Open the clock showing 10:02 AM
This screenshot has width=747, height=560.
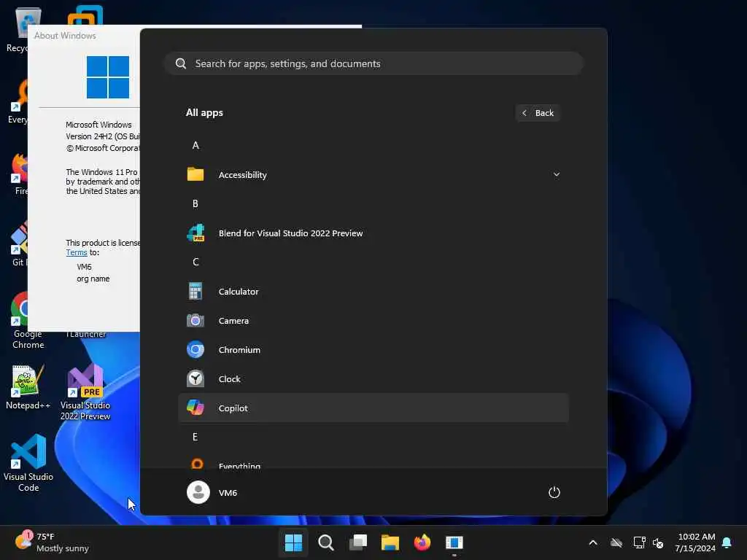click(695, 542)
